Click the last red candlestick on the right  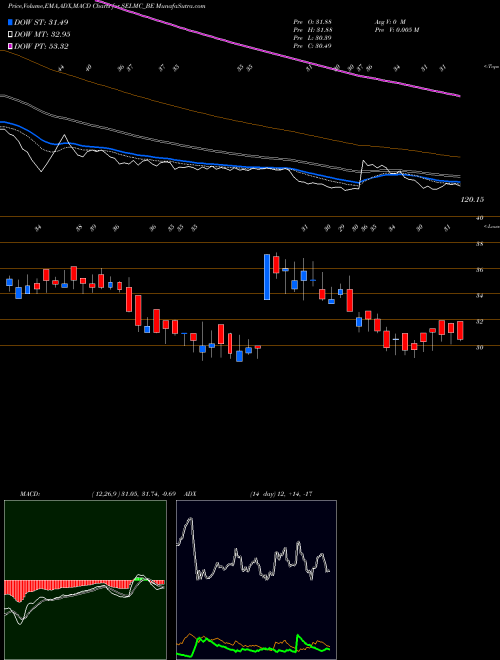coord(460,330)
